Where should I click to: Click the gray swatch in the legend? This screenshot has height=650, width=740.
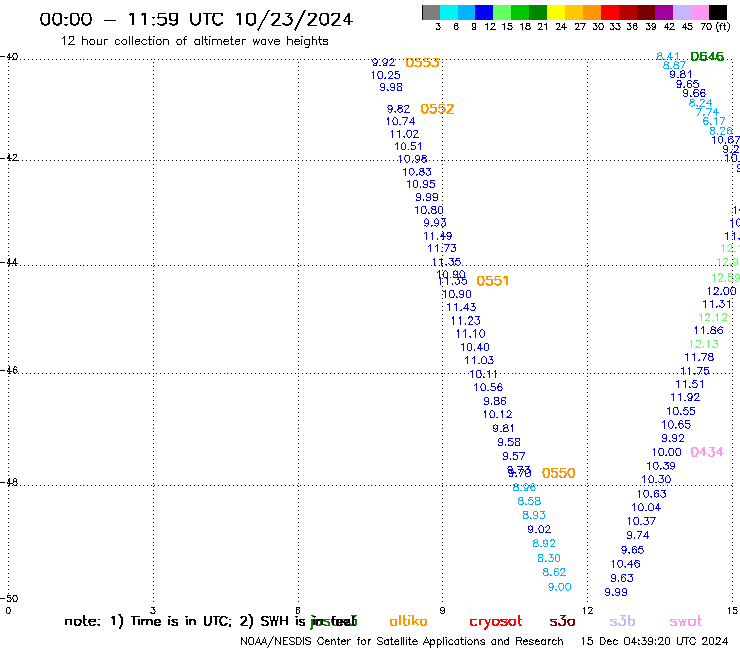pos(431,12)
